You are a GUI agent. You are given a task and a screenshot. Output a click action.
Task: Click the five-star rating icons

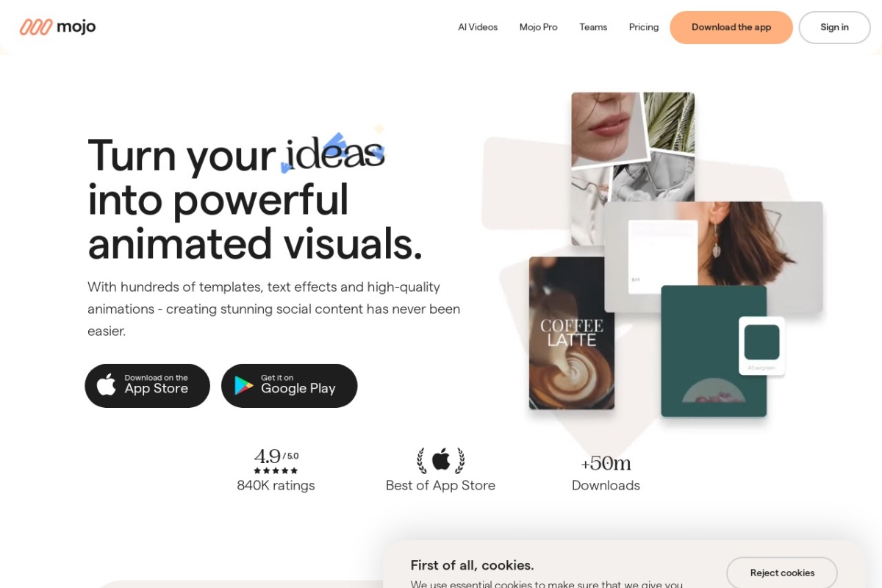276,470
